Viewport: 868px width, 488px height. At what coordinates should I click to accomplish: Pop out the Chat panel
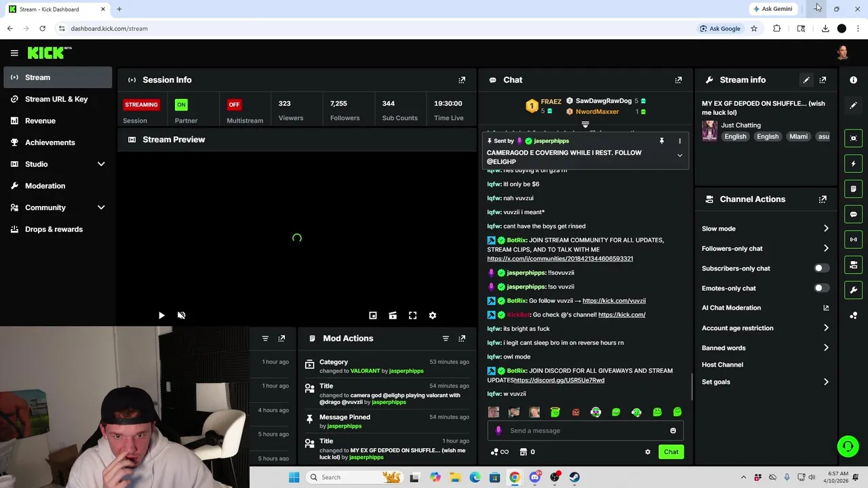click(x=678, y=80)
